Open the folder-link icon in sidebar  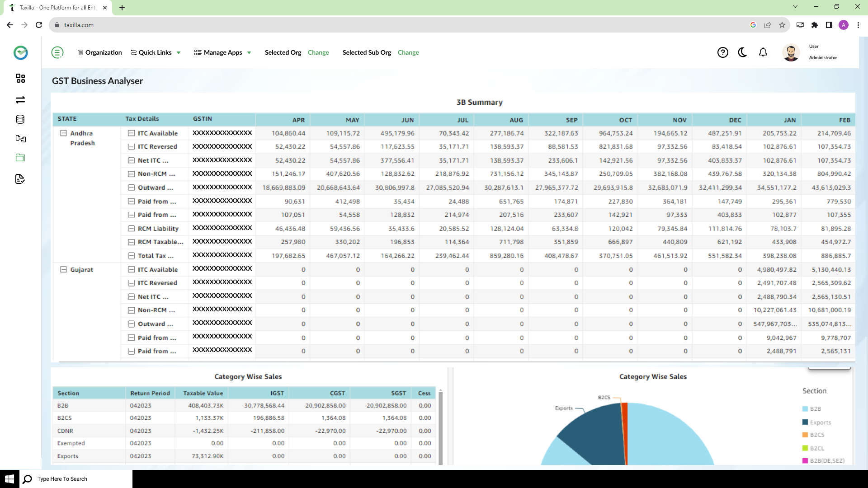point(20,138)
